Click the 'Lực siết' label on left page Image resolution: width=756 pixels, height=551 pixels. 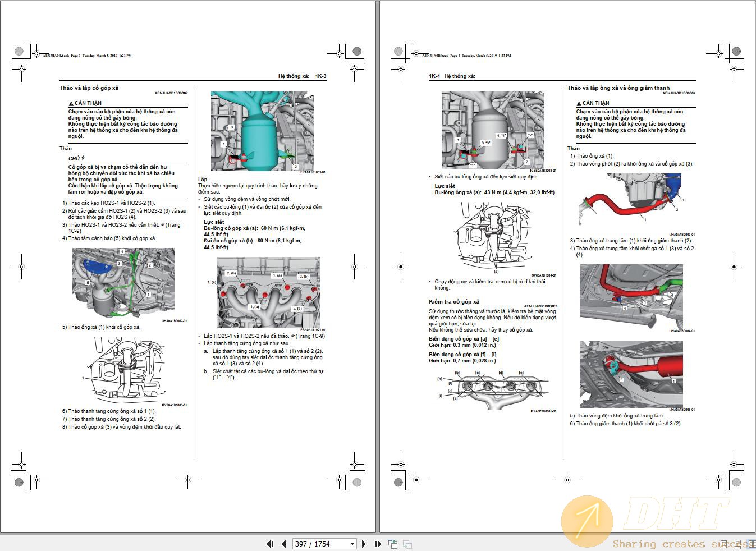(214, 222)
